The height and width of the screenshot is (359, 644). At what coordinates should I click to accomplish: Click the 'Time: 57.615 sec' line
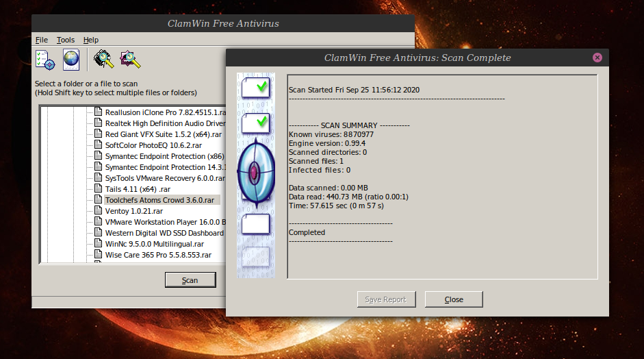click(336, 206)
